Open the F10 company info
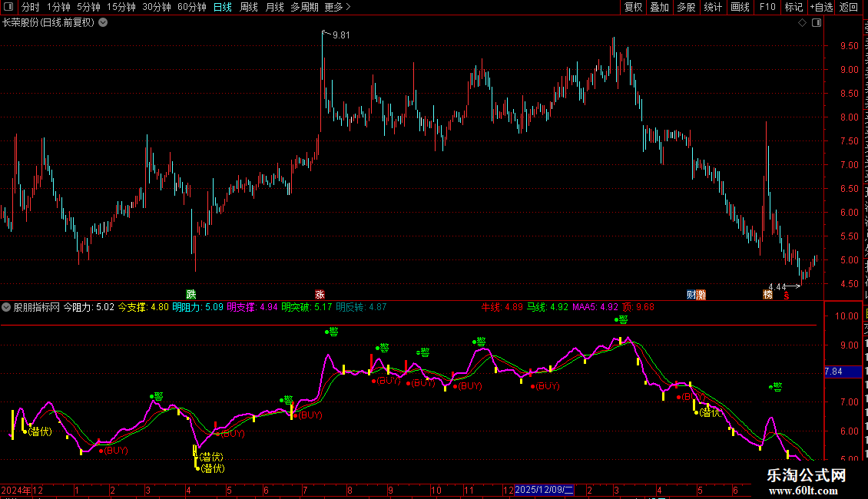The width and height of the screenshot is (868, 499). pos(767,7)
